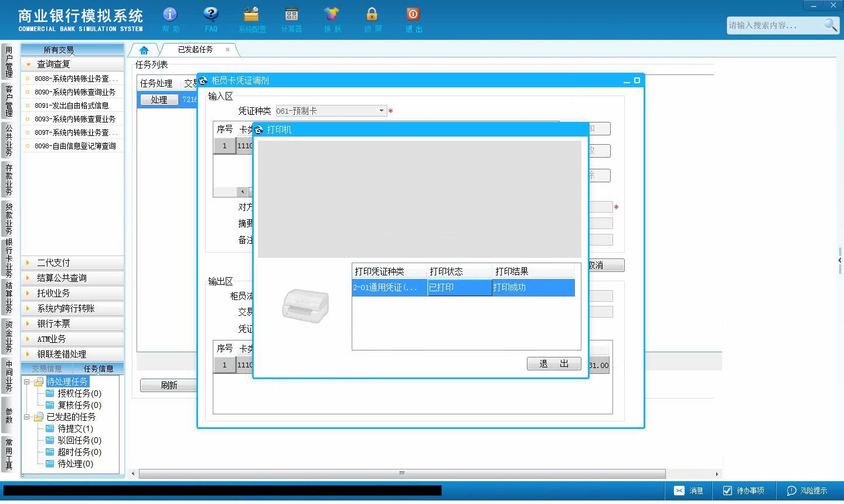Screen dimensions: 844x504
Task: Open 待办事项 to-do items
Action: click(744, 491)
